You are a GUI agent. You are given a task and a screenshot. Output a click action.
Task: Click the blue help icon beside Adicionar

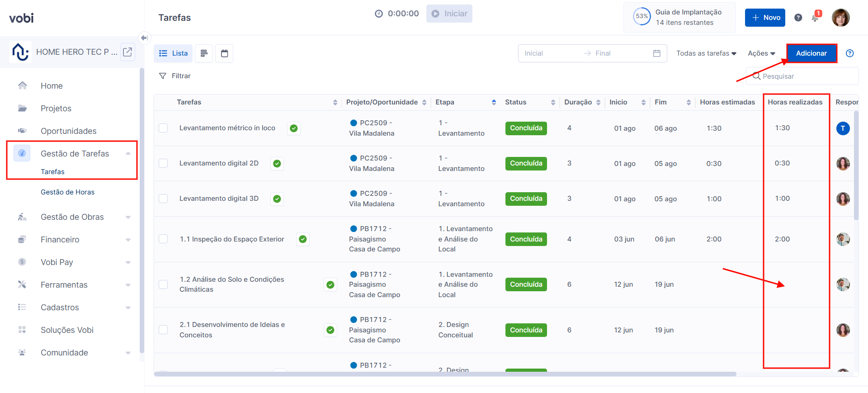click(849, 53)
